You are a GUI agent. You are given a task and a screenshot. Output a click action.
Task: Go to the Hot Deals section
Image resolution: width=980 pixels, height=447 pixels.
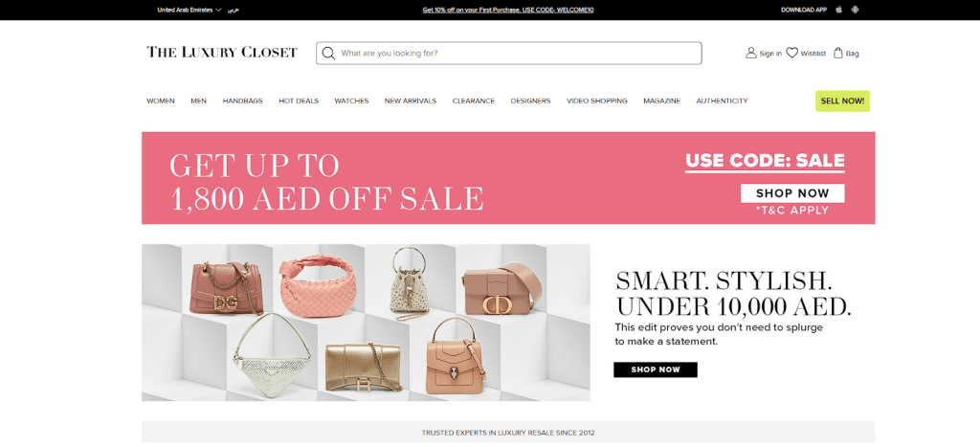pos(299,101)
